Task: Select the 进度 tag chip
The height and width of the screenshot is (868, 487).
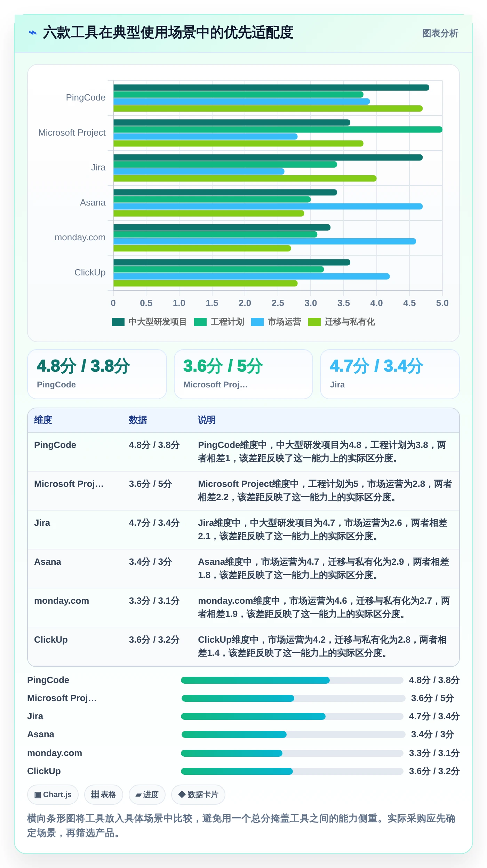Action: pos(147,795)
